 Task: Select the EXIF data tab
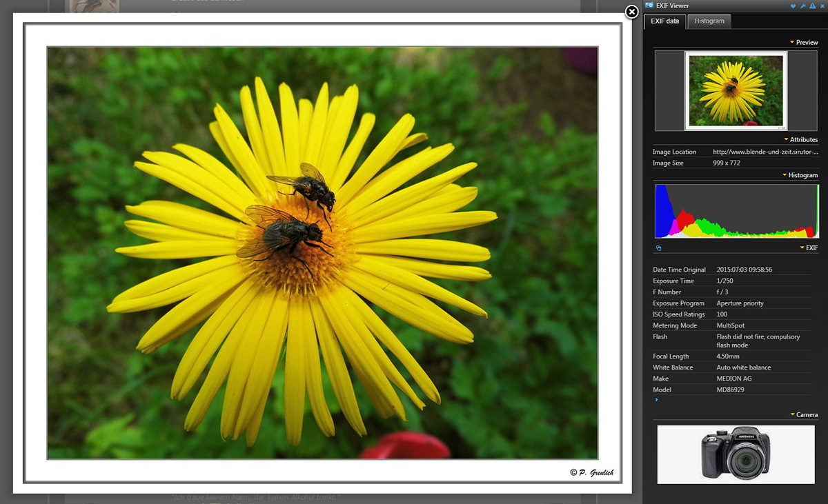(x=664, y=21)
